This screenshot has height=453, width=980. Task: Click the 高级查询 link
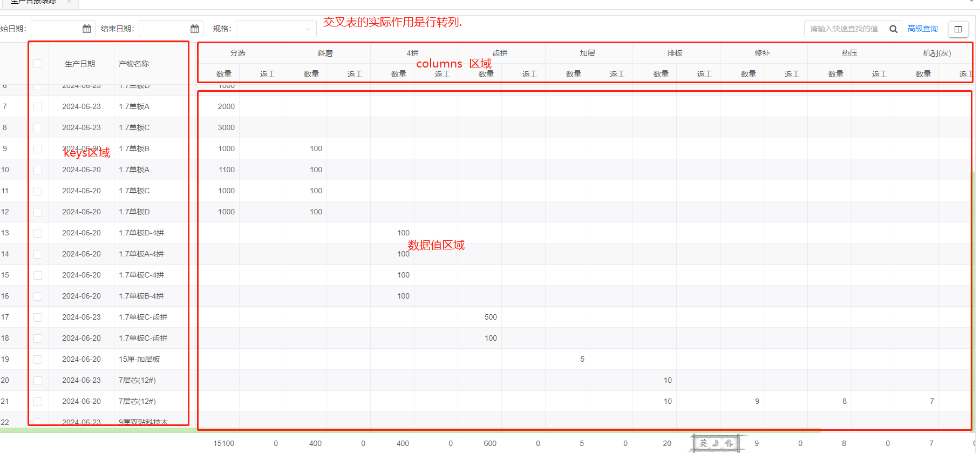[922, 29]
